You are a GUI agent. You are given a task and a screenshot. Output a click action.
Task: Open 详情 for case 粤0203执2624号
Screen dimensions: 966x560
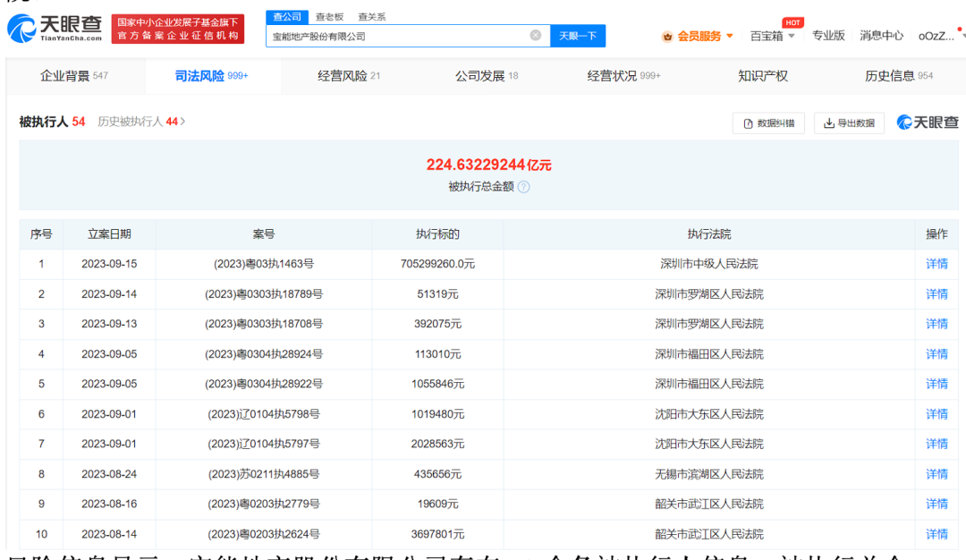coord(936,534)
